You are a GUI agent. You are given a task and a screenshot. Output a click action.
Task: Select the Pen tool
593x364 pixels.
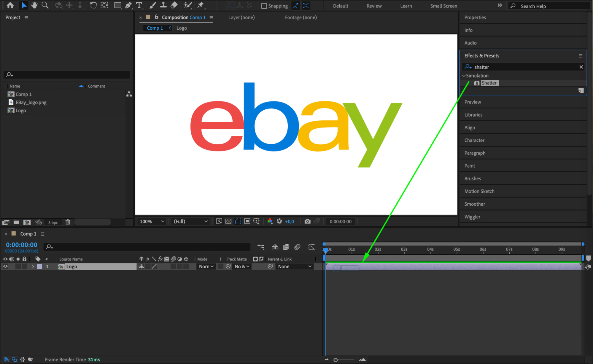tap(128, 5)
